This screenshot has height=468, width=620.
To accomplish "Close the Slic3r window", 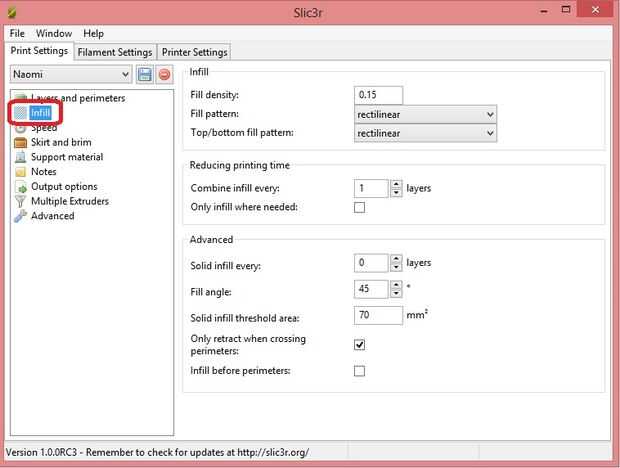I will 595,10.
